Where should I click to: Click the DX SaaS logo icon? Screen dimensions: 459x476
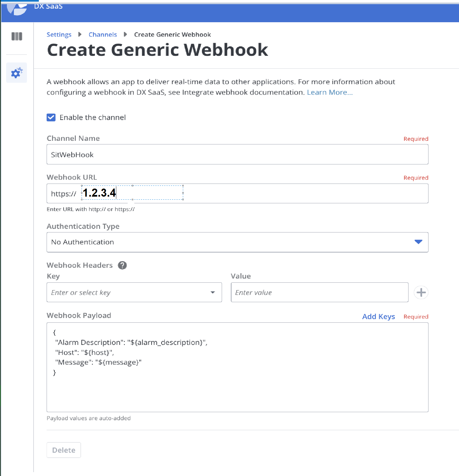[17, 9]
